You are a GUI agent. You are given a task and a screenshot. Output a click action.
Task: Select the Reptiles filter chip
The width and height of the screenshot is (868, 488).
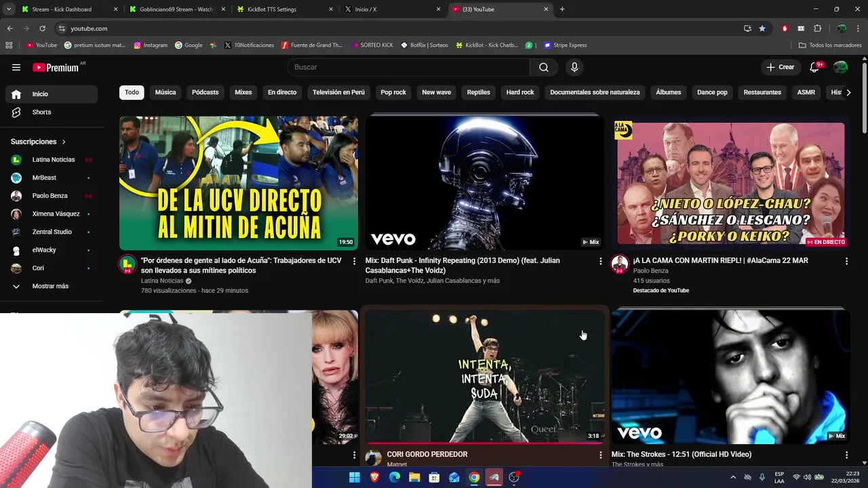coord(478,92)
